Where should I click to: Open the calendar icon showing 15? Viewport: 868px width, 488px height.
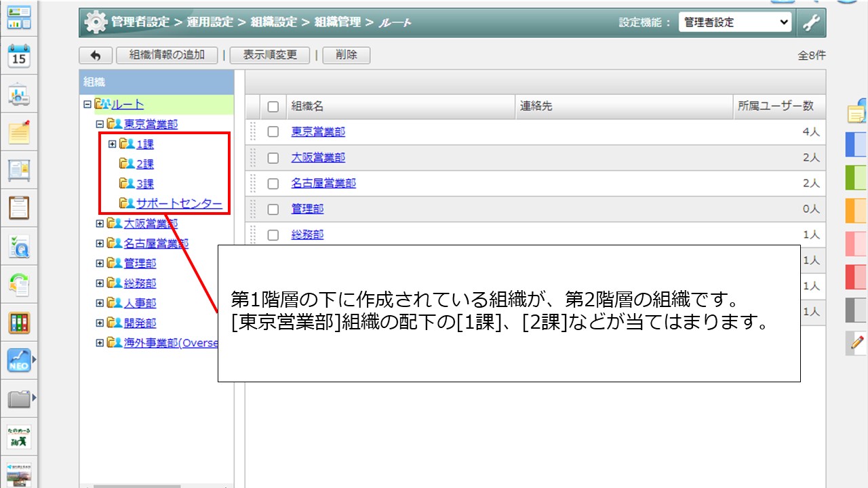tap(19, 56)
